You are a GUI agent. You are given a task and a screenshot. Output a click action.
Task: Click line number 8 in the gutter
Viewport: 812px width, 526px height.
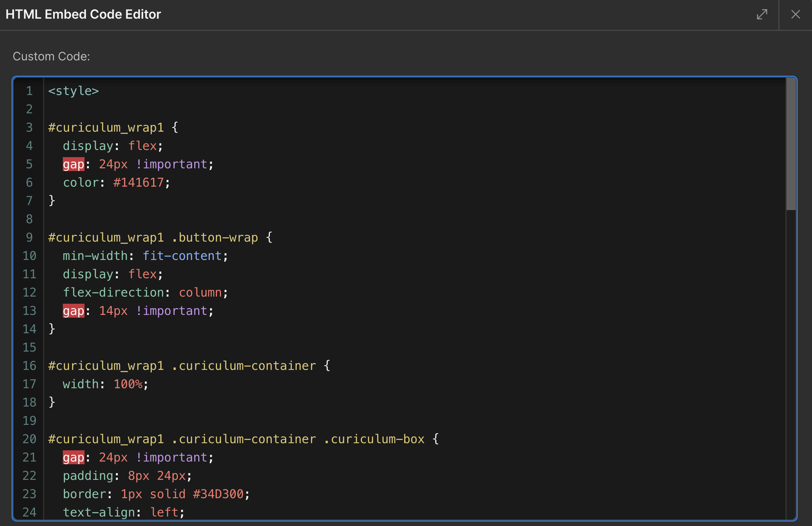29,219
